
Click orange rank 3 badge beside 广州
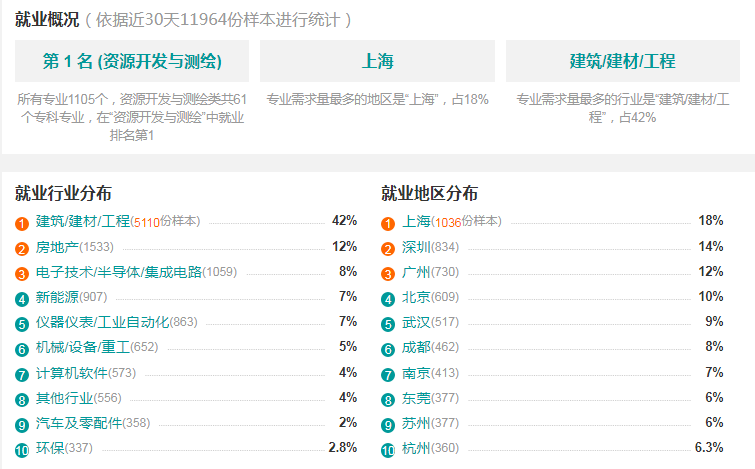point(388,274)
